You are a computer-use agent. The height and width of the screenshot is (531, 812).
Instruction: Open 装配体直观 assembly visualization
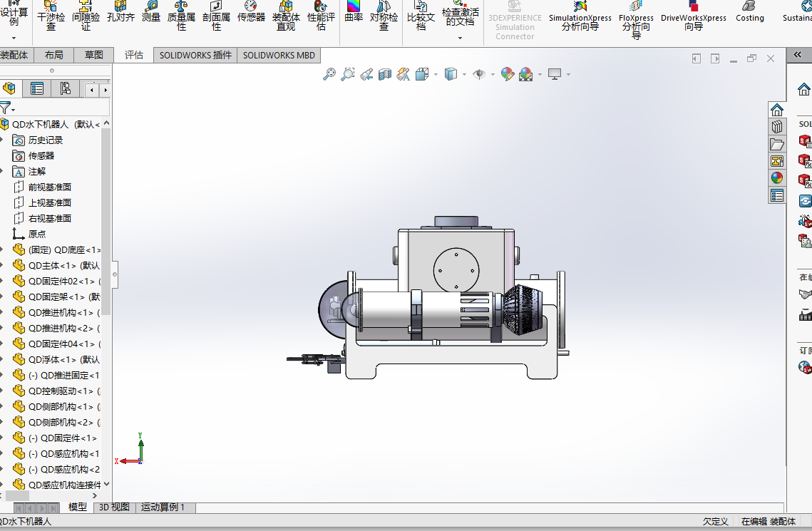[286, 16]
